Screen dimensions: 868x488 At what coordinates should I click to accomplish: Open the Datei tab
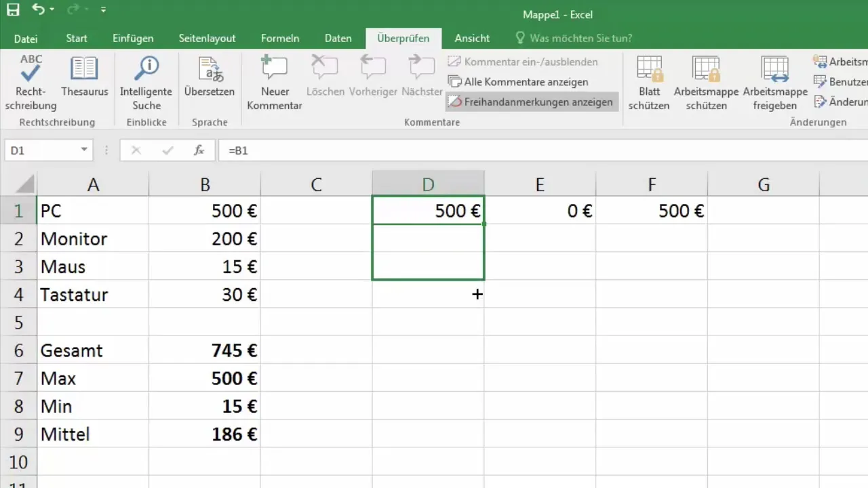[26, 39]
